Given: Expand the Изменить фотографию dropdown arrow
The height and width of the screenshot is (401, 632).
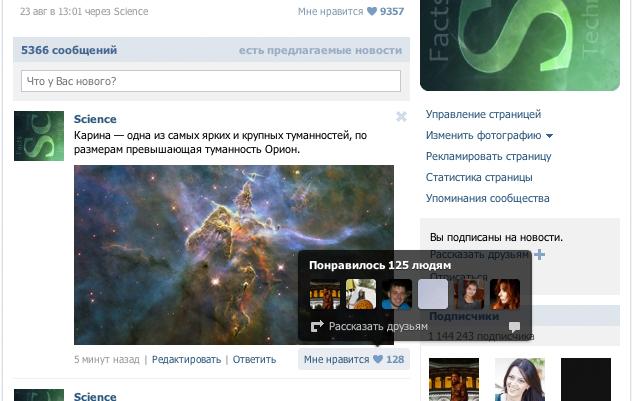Looking at the screenshot, I should pos(549,136).
